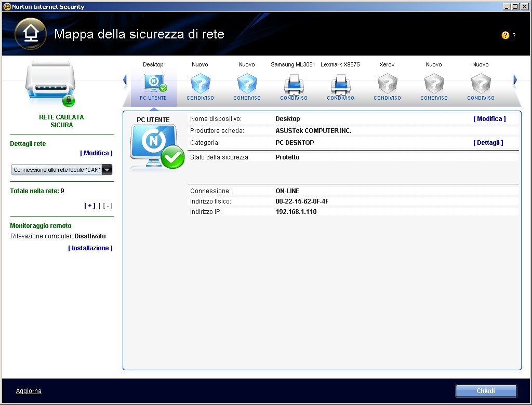This screenshot has height=405, width=532.
Task: Click the Disattivato status text
Action: coord(90,236)
